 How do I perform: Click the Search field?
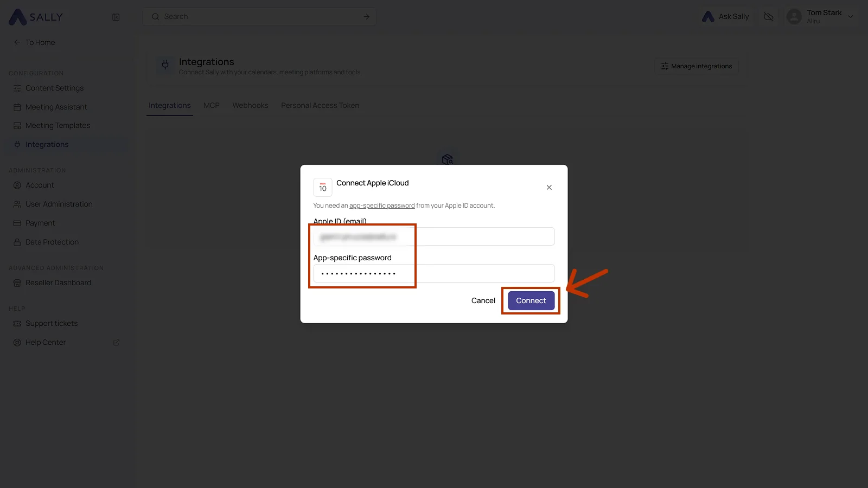click(x=259, y=17)
